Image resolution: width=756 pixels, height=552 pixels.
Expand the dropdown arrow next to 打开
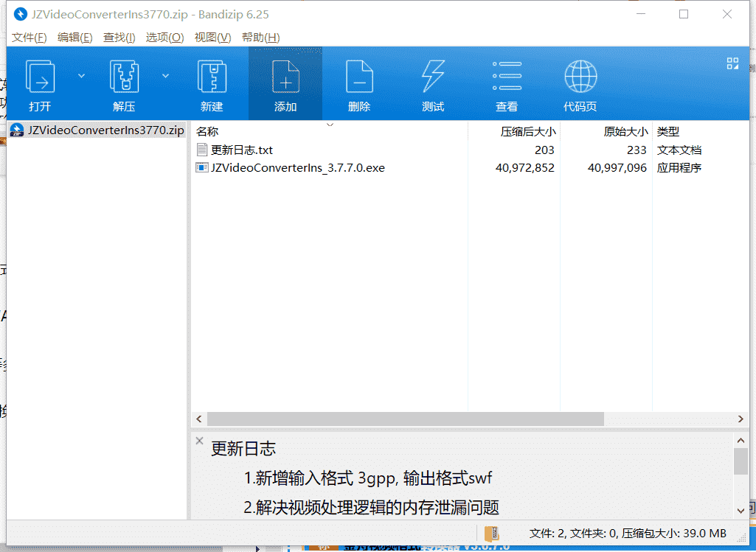pos(81,76)
